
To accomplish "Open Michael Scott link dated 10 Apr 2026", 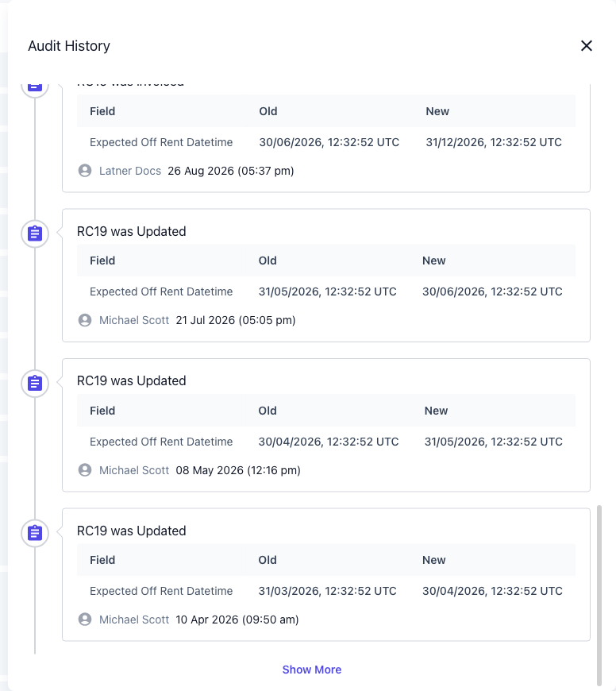I will (x=134, y=620).
